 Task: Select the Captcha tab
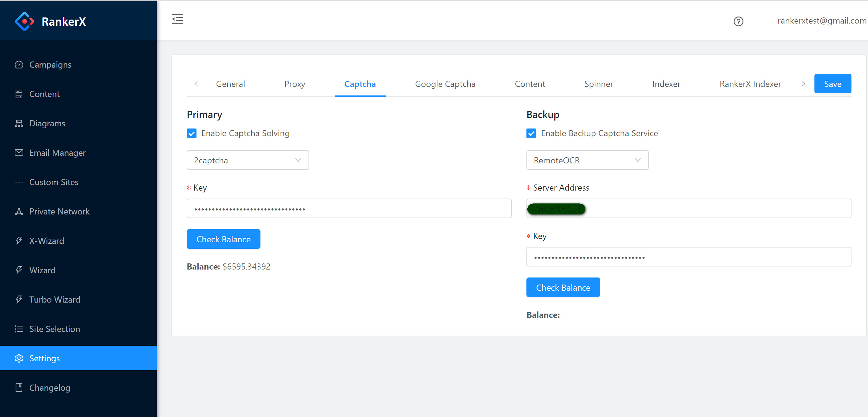pos(360,84)
